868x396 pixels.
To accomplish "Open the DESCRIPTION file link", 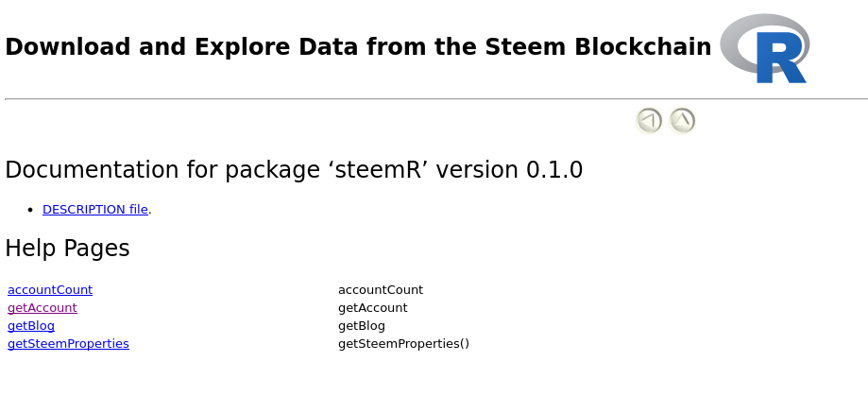I will tap(94, 210).
